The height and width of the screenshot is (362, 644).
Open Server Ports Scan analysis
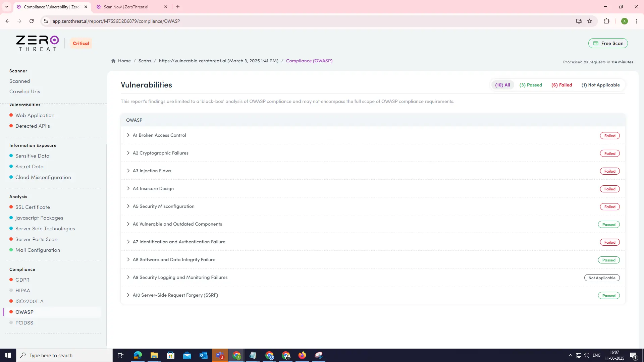36,239
